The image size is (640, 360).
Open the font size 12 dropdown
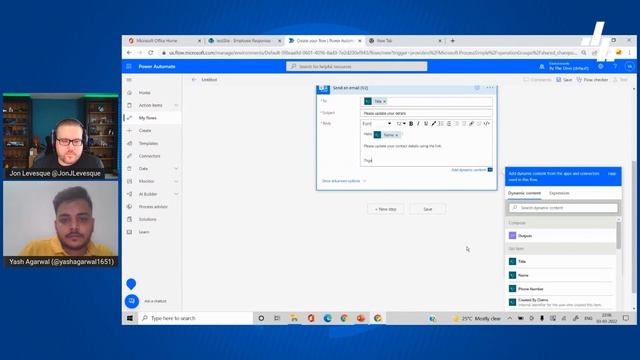click(401, 124)
